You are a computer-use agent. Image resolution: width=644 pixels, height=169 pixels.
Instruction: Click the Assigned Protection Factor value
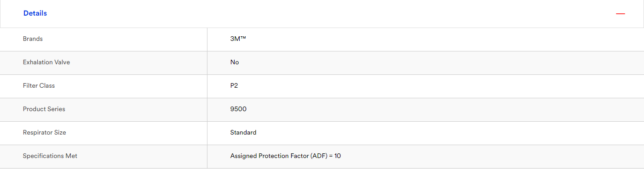(x=286, y=156)
